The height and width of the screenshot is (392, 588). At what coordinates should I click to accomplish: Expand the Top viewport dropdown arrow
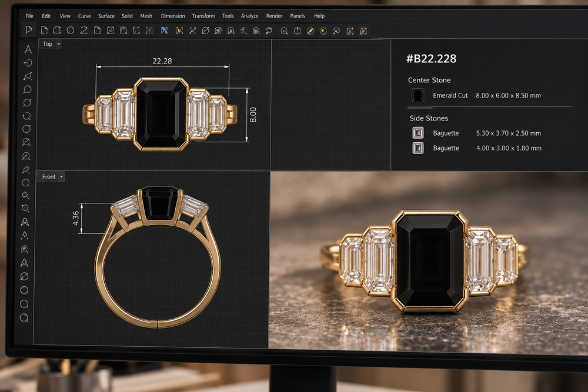tap(59, 44)
